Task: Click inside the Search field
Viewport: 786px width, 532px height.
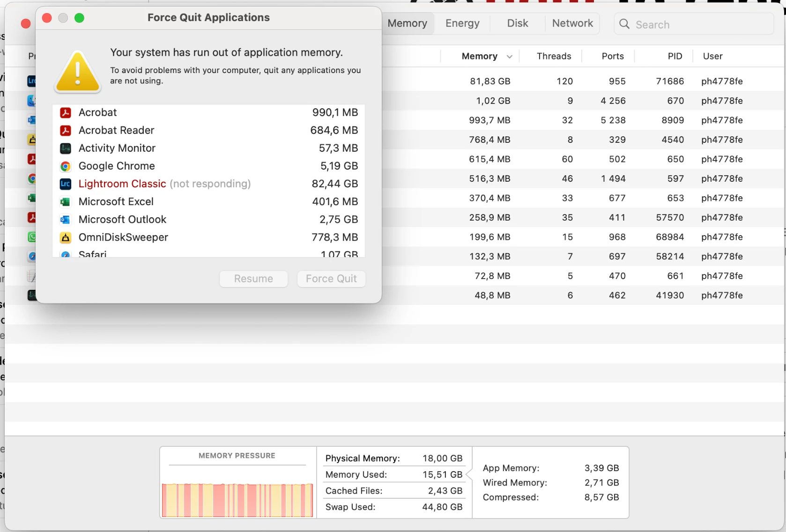Action: (694, 24)
